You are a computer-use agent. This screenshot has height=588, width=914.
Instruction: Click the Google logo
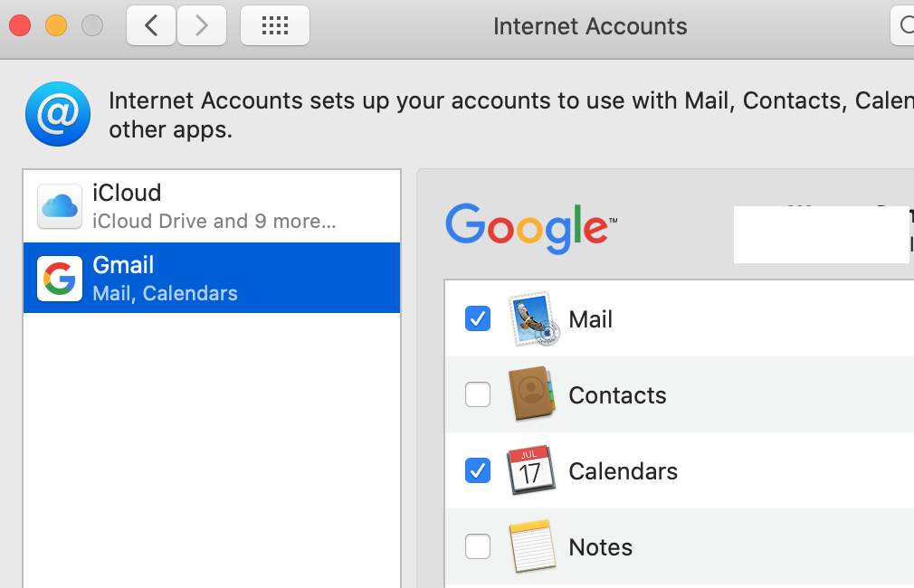coord(531,229)
